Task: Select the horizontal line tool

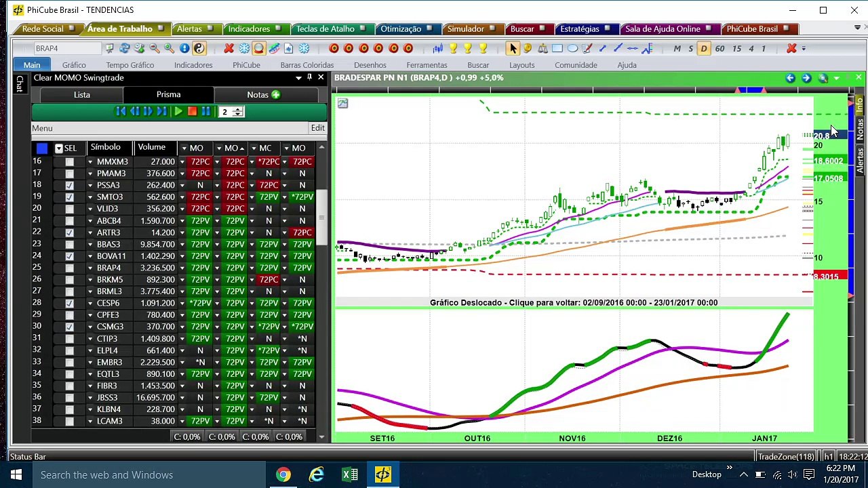Action: 632,48
